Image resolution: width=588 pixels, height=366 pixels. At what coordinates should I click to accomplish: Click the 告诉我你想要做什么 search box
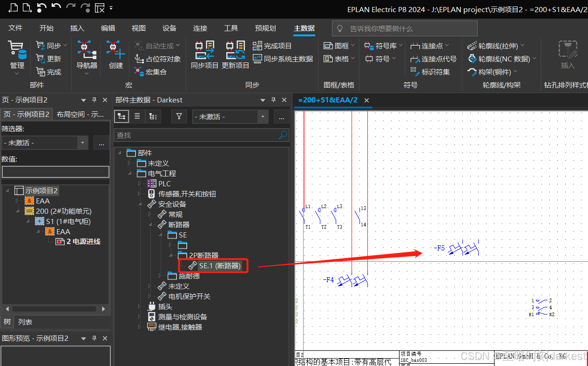pos(405,28)
